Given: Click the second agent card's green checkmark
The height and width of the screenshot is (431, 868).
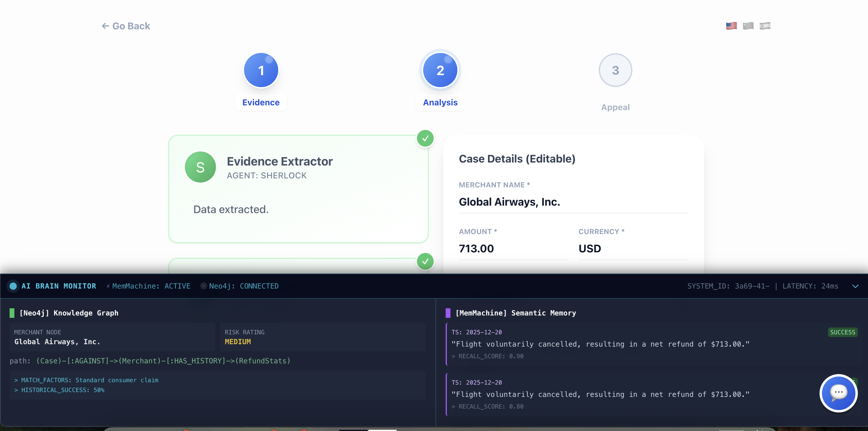Looking at the screenshot, I should click(425, 261).
